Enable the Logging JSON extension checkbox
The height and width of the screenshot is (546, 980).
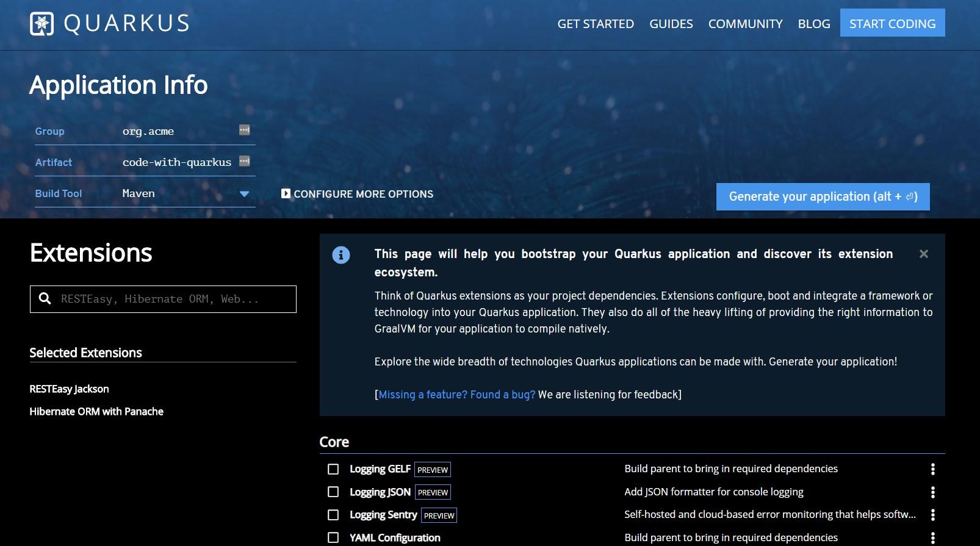pyautogui.click(x=333, y=492)
